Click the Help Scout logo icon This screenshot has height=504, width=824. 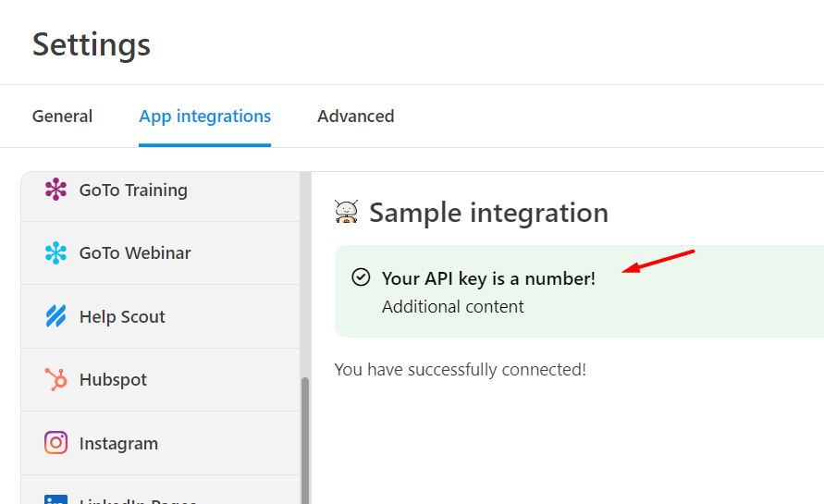(55, 316)
